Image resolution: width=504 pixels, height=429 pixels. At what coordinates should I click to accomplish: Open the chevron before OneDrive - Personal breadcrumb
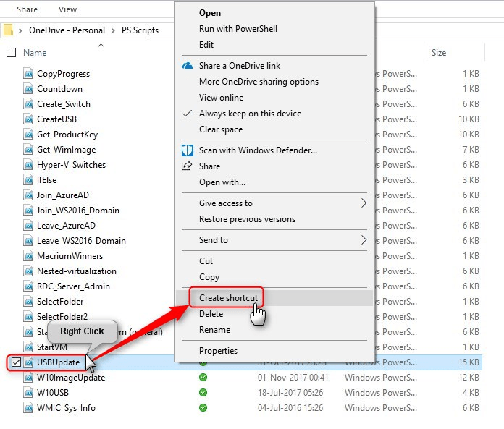click(20, 30)
